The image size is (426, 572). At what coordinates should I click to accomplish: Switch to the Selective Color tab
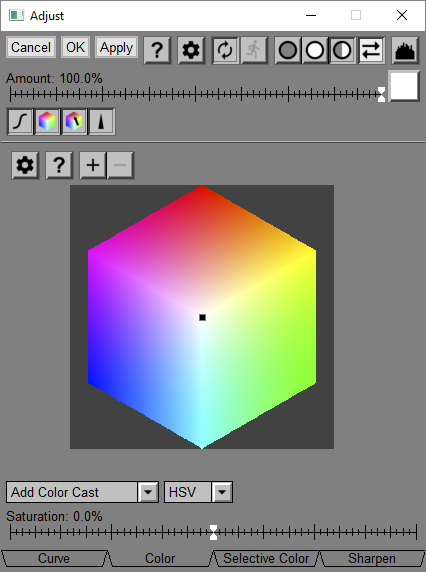pos(266,559)
